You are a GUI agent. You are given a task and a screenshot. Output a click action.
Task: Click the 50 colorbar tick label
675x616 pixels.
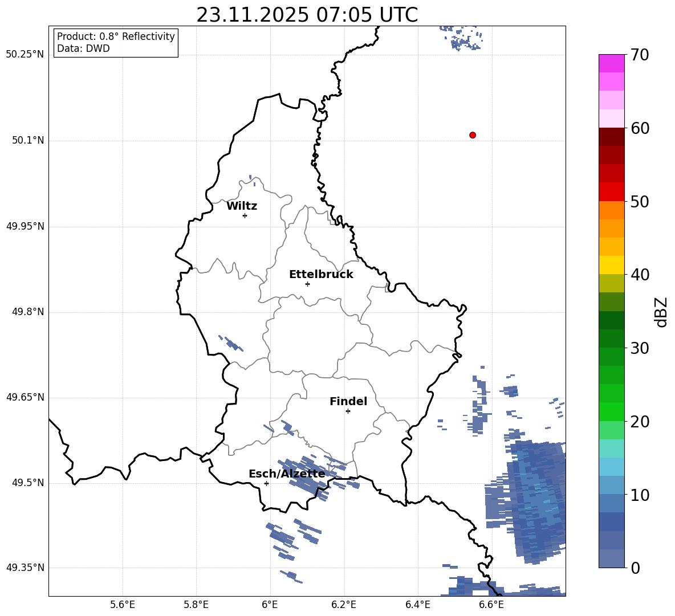tap(640, 202)
